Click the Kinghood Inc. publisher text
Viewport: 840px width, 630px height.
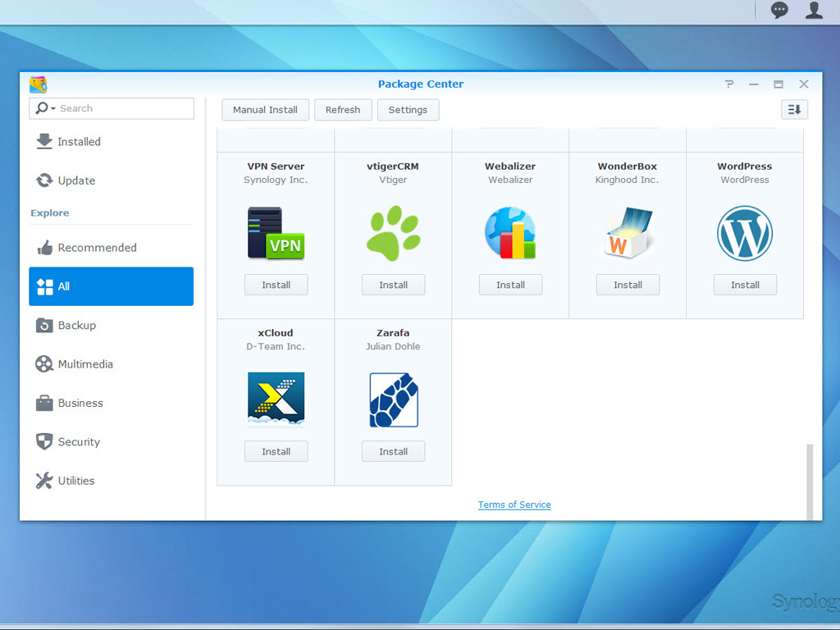click(x=627, y=180)
